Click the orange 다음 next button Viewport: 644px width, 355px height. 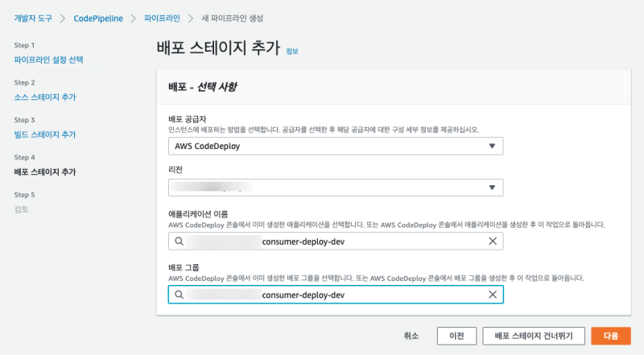[611, 336]
